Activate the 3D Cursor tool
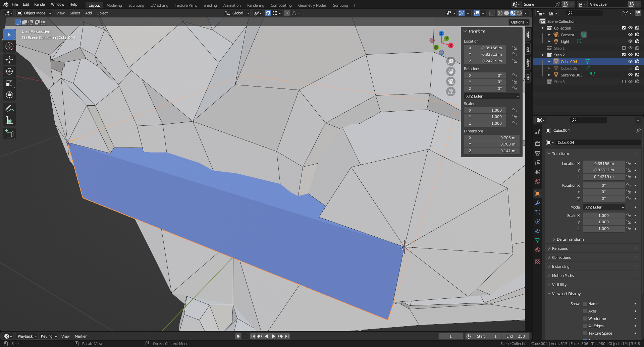 [x=9, y=46]
